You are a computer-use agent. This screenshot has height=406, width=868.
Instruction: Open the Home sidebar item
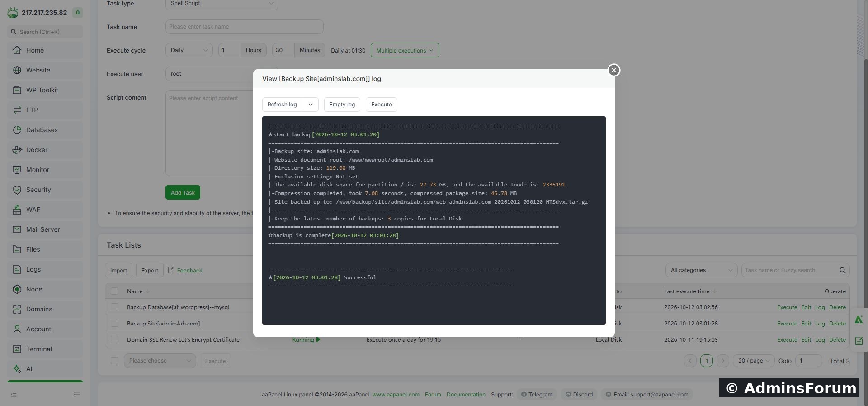[45, 50]
